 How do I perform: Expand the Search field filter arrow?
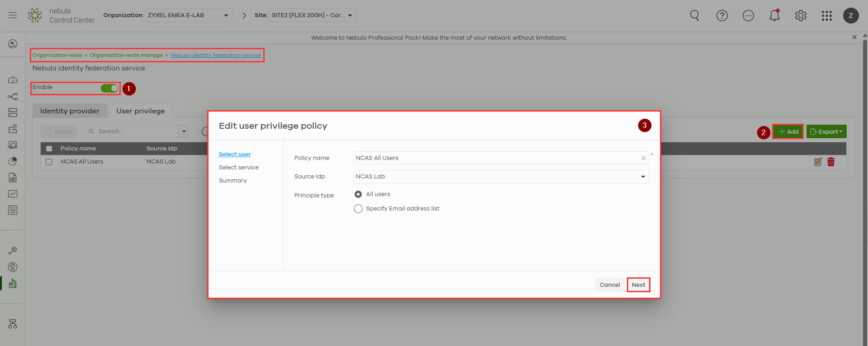coord(184,131)
